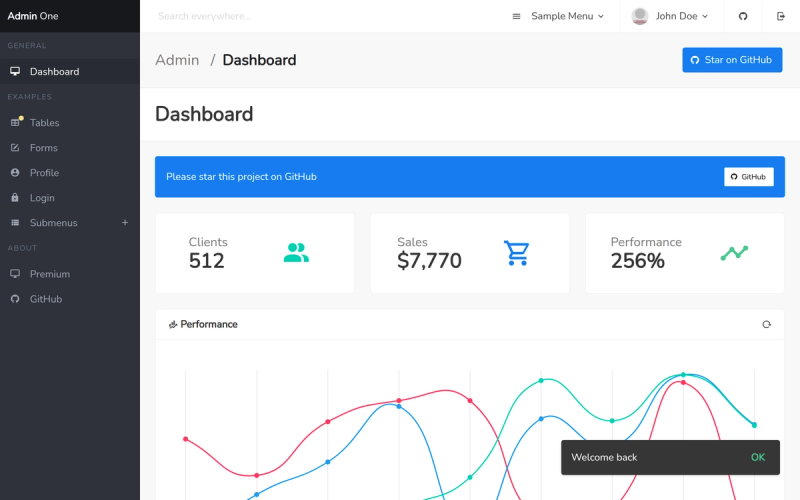Click the Star on GitHub button
This screenshot has height=500, width=800.
[732, 60]
